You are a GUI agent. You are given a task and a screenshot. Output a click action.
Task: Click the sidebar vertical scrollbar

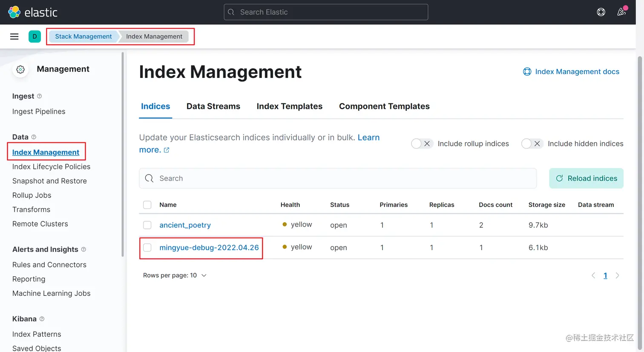(123, 155)
